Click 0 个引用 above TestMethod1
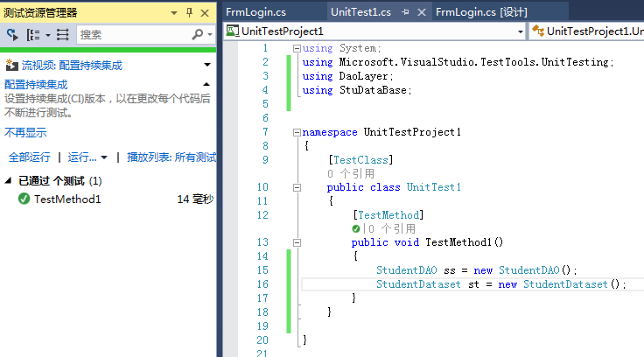644x357 pixels. pos(392,229)
